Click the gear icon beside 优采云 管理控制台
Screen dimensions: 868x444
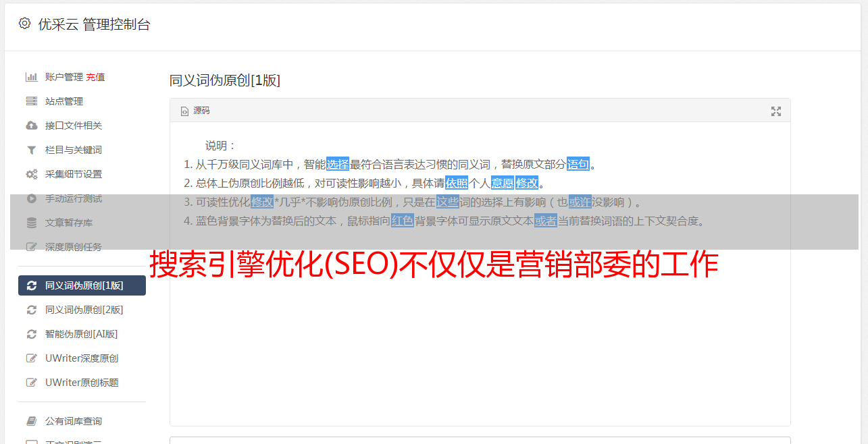(25, 24)
